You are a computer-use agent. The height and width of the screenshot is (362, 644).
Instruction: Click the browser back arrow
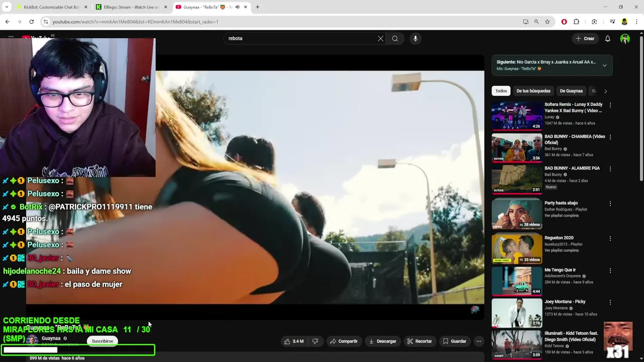7,22
